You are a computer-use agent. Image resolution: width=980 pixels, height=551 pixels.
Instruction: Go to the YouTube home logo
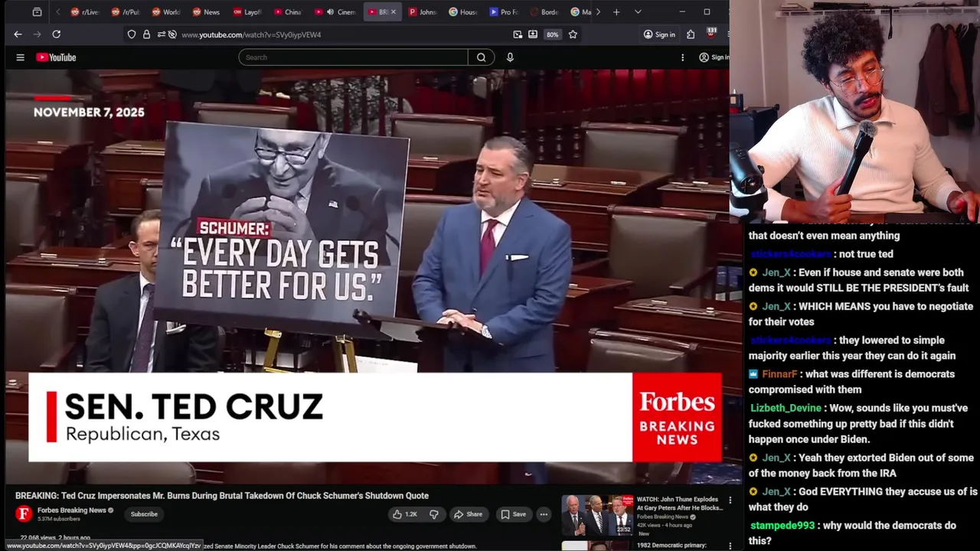pyautogui.click(x=56, y=57)
